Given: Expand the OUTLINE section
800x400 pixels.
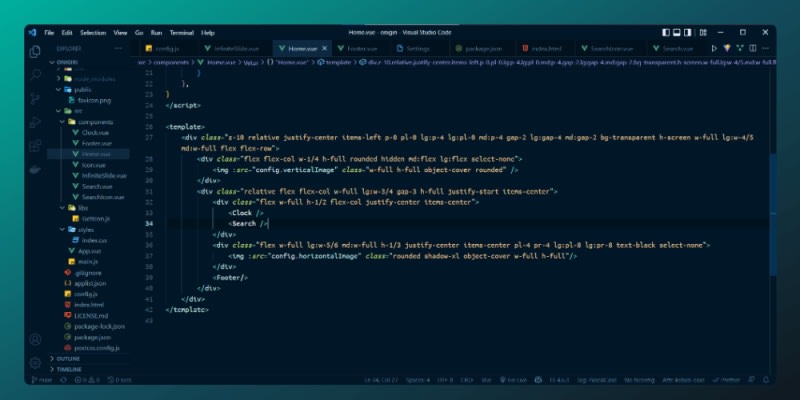Looking at the screenshot, I should click(x=68, y=358).
